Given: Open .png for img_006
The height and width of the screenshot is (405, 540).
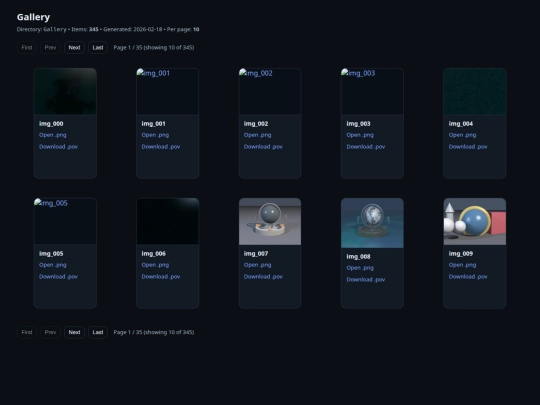Looking at the screenshot, I should coord(155,265).
